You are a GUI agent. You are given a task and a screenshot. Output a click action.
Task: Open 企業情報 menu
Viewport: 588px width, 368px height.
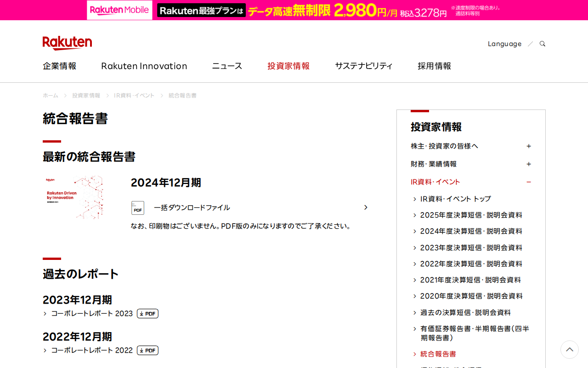point(60,66)
